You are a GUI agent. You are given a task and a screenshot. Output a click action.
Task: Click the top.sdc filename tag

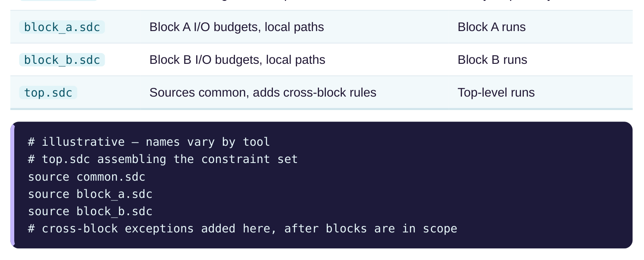pos(48,93)
